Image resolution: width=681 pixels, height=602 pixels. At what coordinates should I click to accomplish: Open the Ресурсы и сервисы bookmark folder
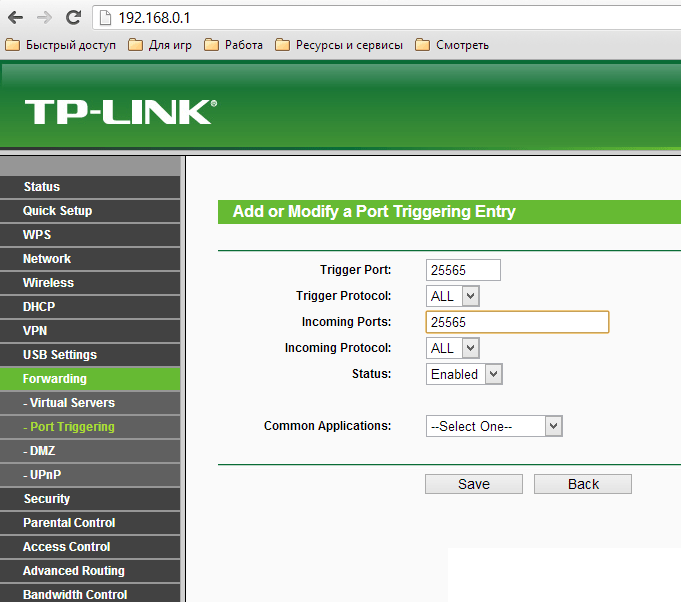pyautogui.click(x=339, y=45)
